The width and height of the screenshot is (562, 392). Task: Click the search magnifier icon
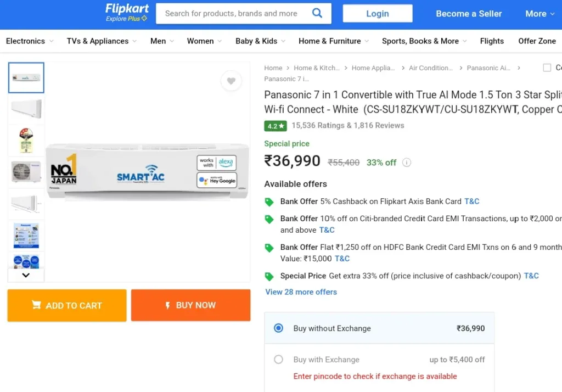pos(317,13)
